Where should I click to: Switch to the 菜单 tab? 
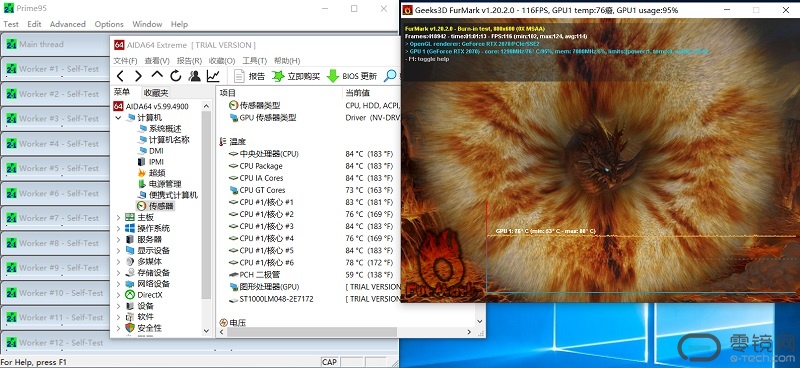coord(122,92)
